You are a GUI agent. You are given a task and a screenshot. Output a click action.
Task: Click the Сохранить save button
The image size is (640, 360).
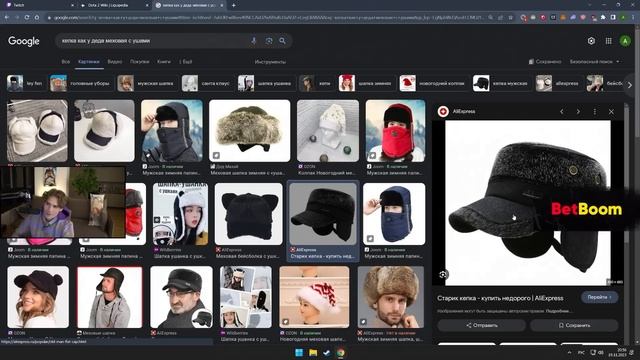[574, 325]
